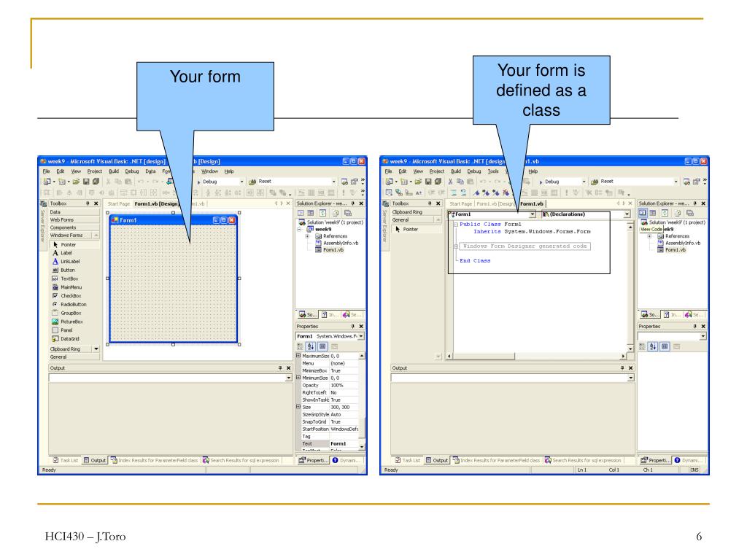Toggle the Toolbox auto-hide pin in design-view window
The image size is (747, 560).
pos(88,203)
